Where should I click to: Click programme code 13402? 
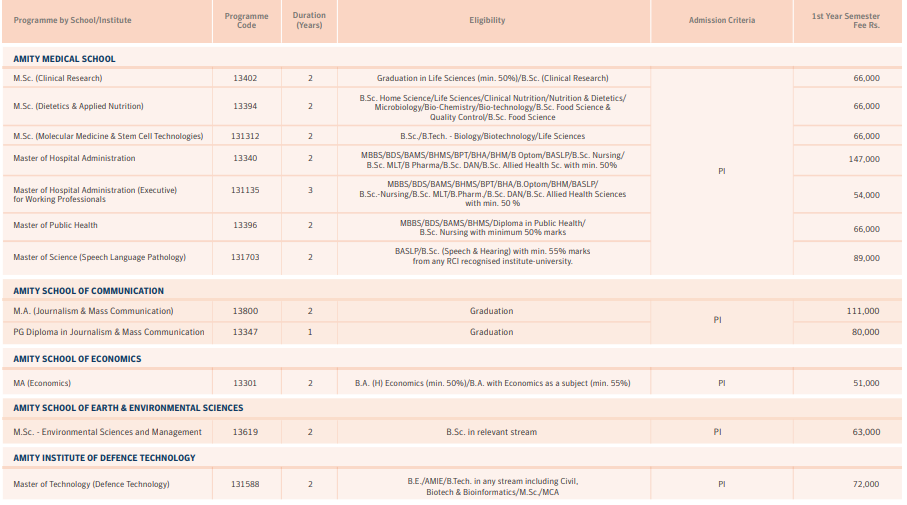pyautogui.click(x=245, y=78)
